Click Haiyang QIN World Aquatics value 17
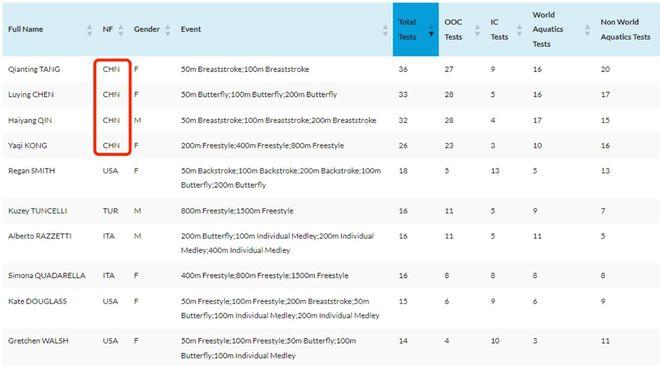The height and width of the screenshot is (366, 660). [537, 120]
